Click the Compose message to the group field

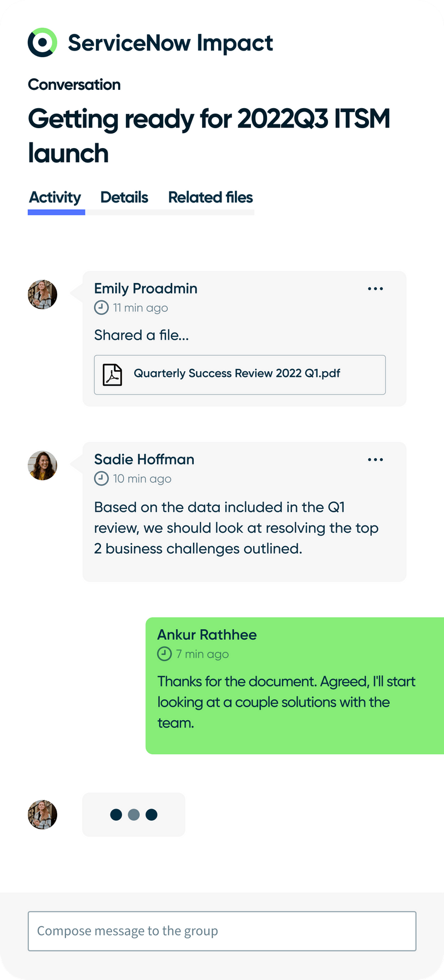222,931
